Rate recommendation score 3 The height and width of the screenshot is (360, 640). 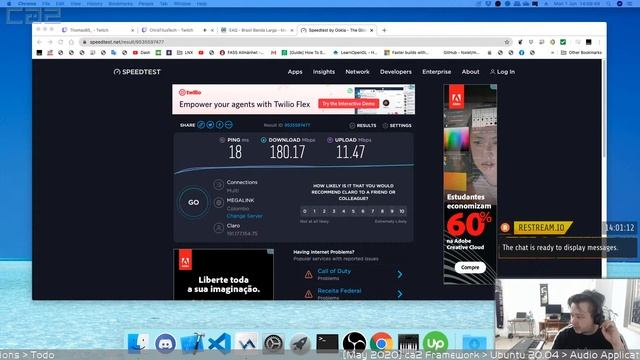tap(334, 211)
